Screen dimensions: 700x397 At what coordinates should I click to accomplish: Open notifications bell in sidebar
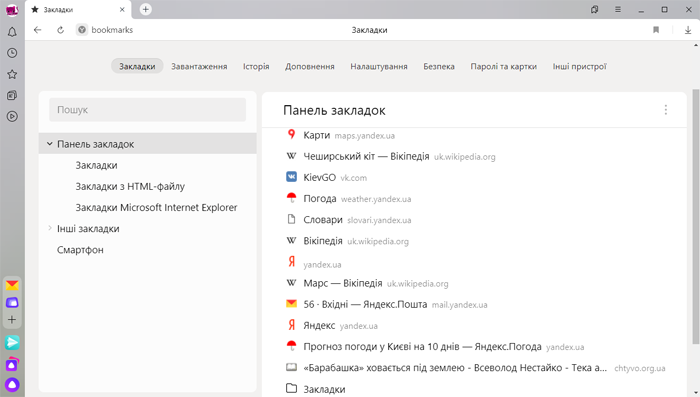point(12,32)
